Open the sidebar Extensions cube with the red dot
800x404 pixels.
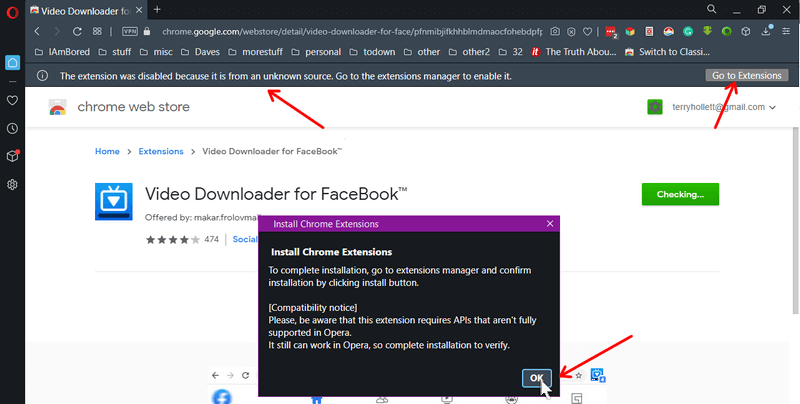coord(12,156)
